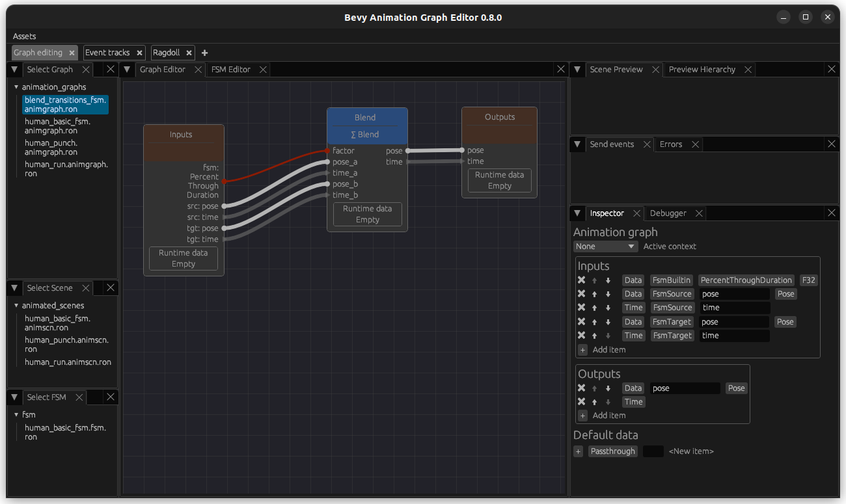846x504 pixels.
Task: Switch to the FSM Editor tab
Action: [x=231, y=69]
